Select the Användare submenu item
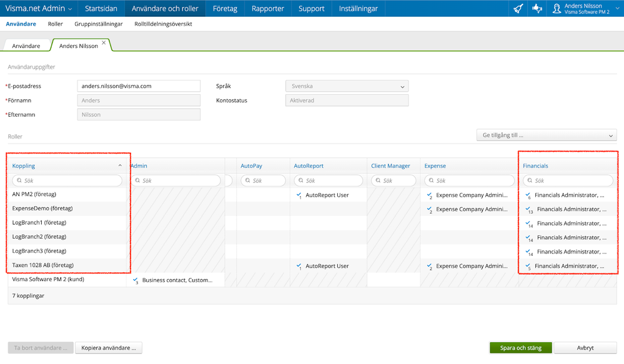The height and width of the screenshot is (364, 624). coord(21,24)
